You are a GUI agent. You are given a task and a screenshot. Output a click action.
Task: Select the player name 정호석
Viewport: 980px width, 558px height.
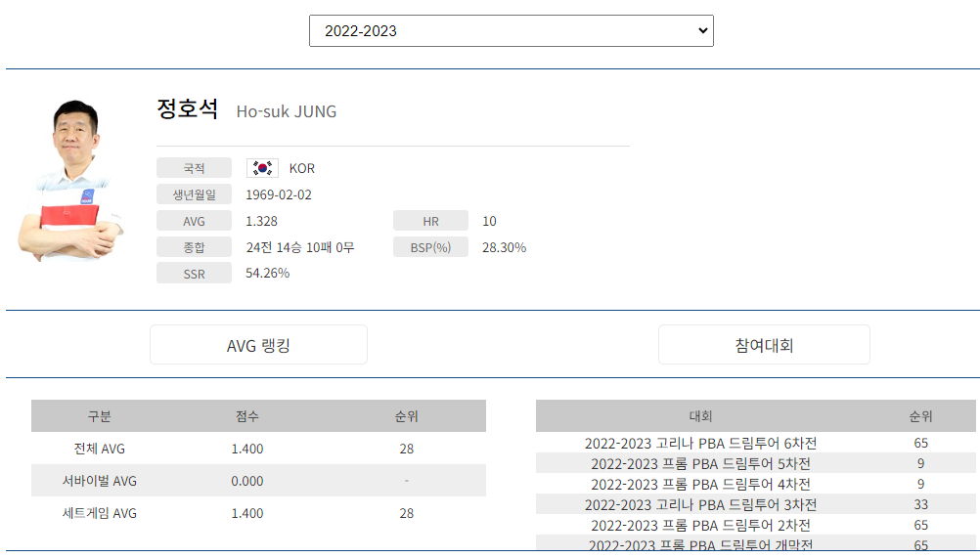click(x=187, y=108)
